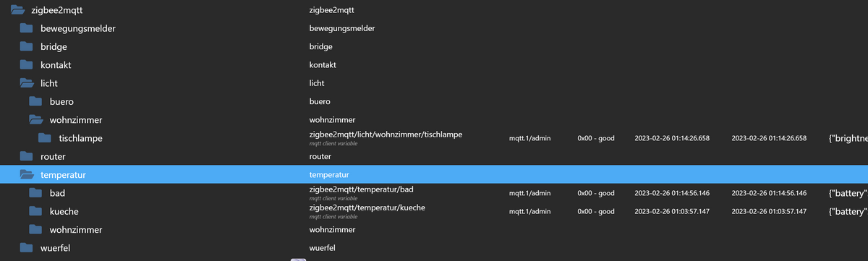Screen dimensions: 868x261
Task: Collapse the wohnzimmer folder under licht
Action: (x=36, y=119)
